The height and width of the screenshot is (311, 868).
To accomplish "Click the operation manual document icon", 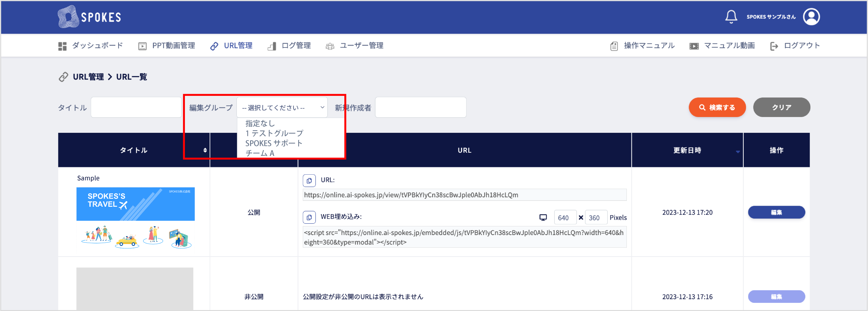I will [x=614, y=46].
